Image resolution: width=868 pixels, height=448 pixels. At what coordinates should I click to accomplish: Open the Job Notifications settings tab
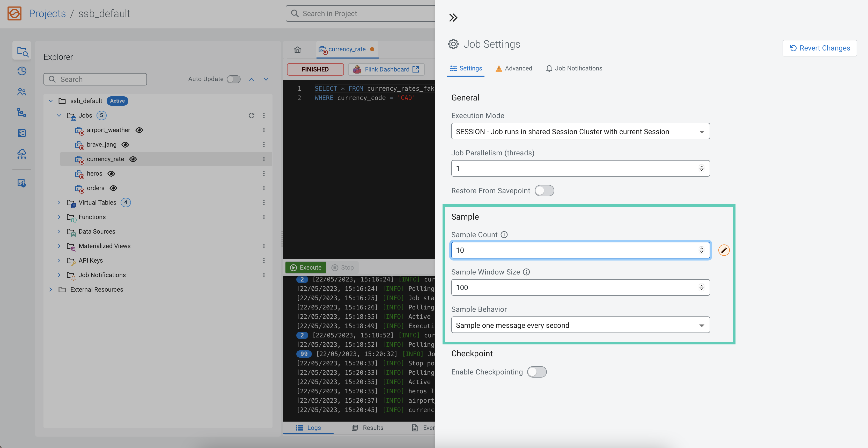pos(574,68)
